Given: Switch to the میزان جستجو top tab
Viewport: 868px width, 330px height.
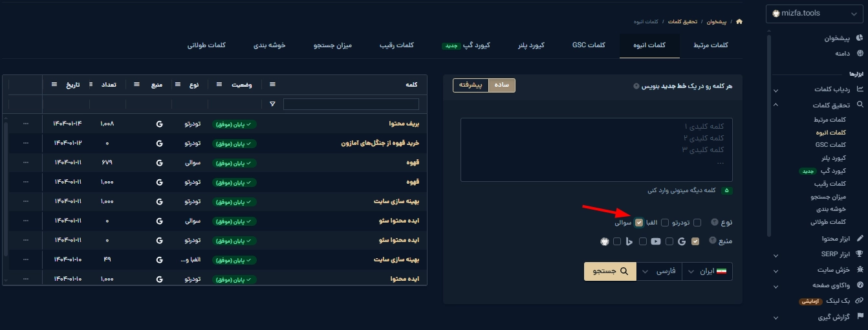Looking at the screenshot, I should 332,45.
